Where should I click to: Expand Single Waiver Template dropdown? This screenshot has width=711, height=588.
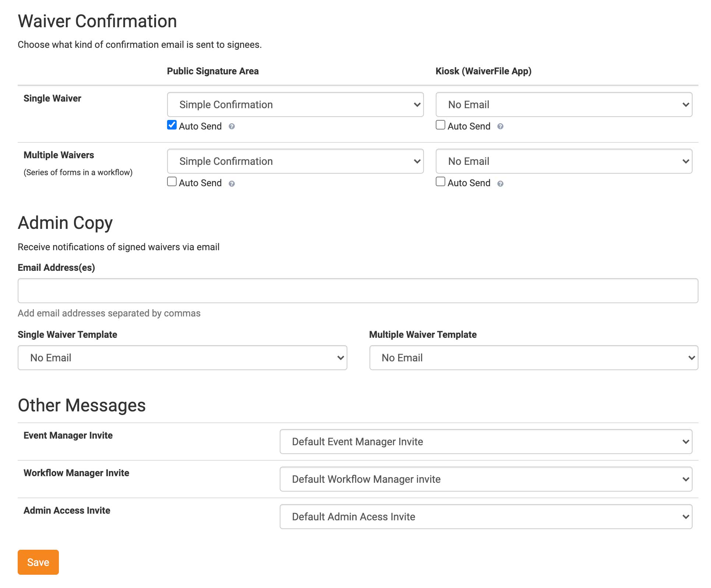(182, 358)
